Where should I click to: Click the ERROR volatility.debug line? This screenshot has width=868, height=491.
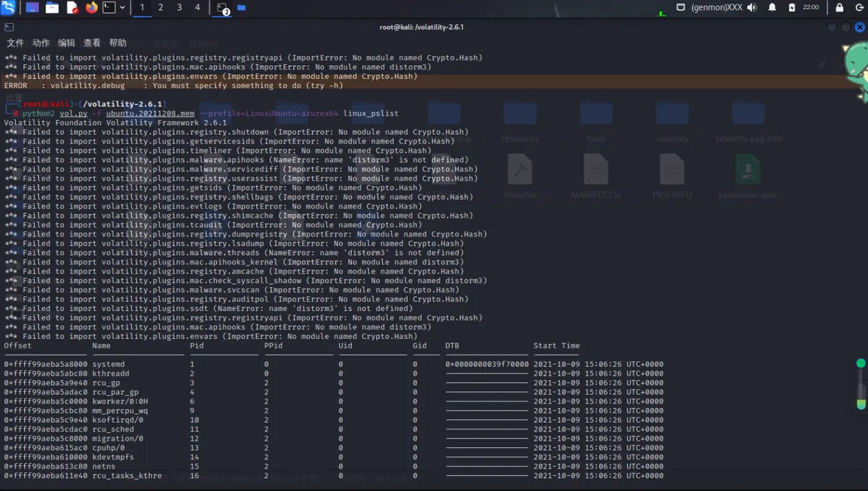[174, 86]
